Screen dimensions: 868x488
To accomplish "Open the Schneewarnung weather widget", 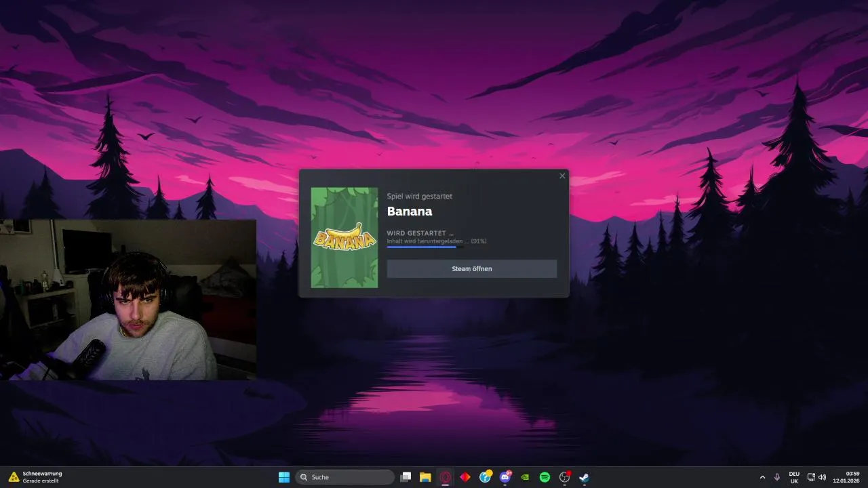I will click(x=35, y=477).
